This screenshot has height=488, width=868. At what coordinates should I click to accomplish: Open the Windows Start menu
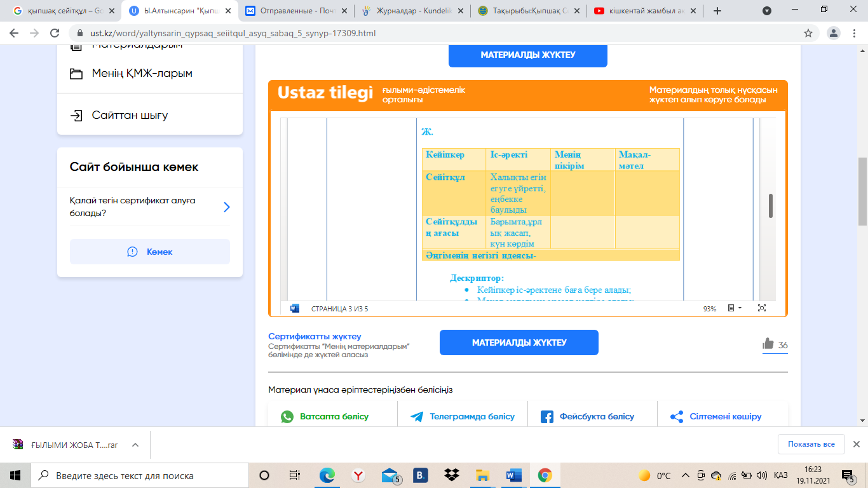coord(15,475)
